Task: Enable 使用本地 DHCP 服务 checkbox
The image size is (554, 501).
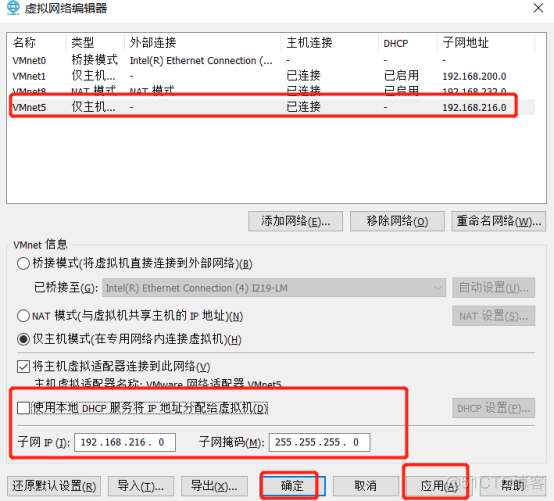Action: pos(23,408)
